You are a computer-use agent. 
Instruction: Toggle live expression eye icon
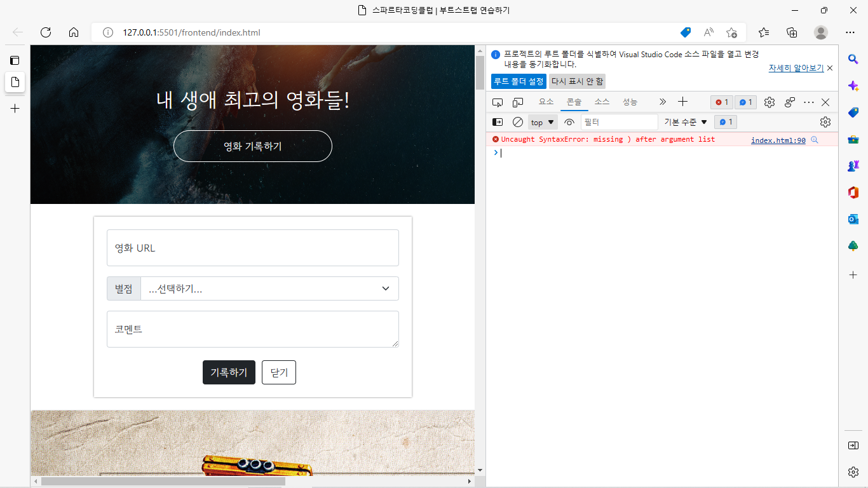coord(569,122)
